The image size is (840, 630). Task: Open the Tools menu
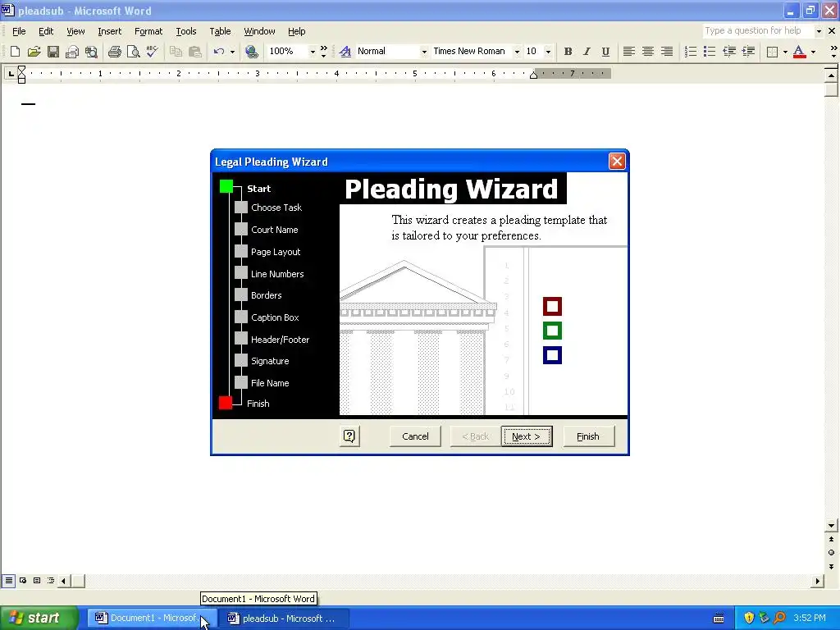coord(186,31)
